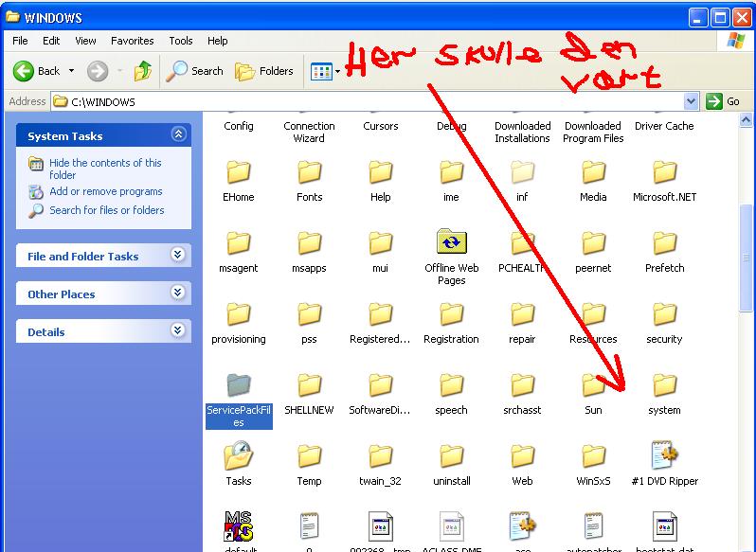Select the Registered... folder
Image resolution: width=756 pixels, height=552 pixels.
click(380, 323)
